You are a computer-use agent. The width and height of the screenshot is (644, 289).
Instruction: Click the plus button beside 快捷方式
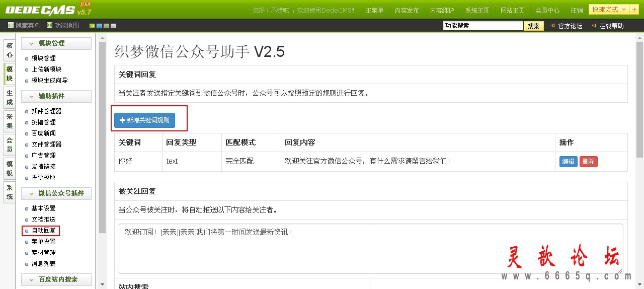[x=634, y=10]
